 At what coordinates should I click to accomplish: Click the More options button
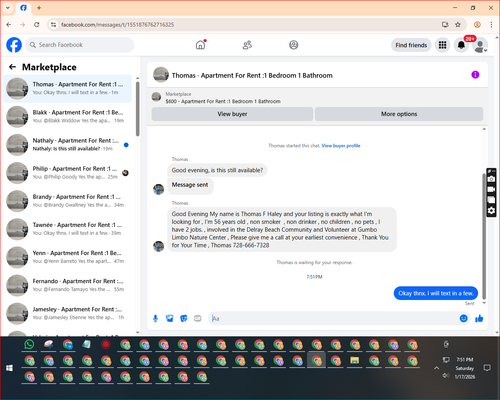pyautogui.click(x=399, y=114)
